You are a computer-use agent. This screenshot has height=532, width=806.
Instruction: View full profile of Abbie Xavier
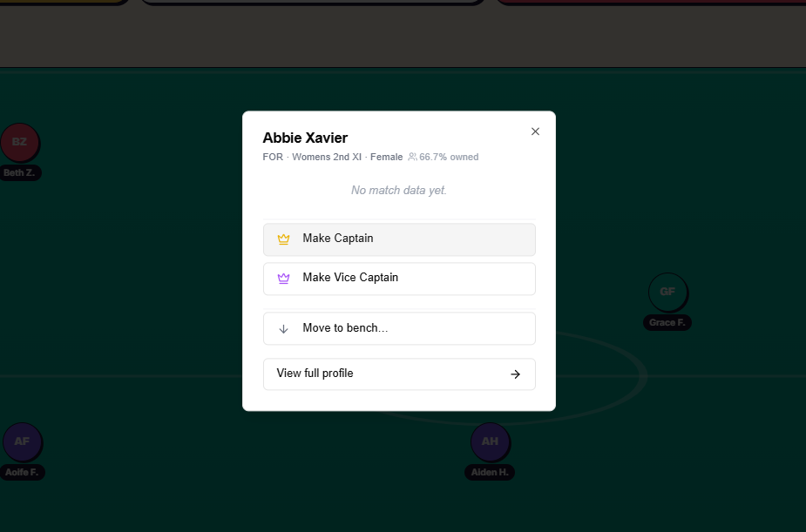(399, 374)
